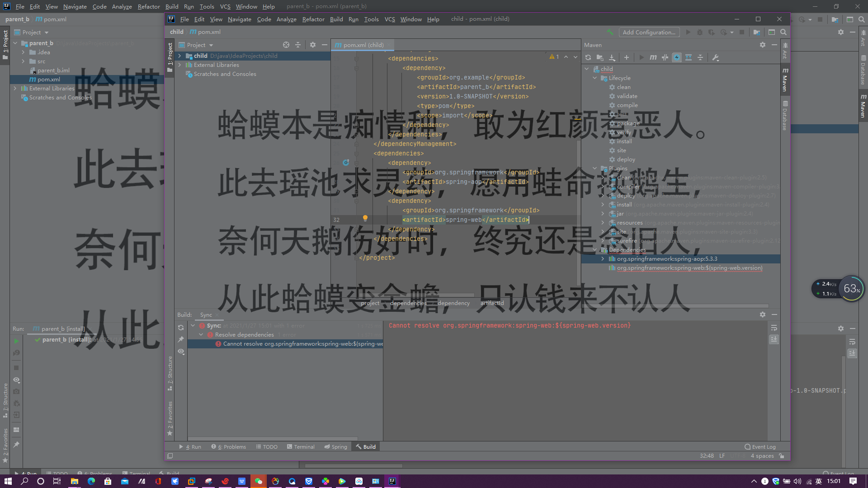The image size is (868, 488).
Task: Toggle Offline Mode in Maven toolbar
Action: pos(665,57)
